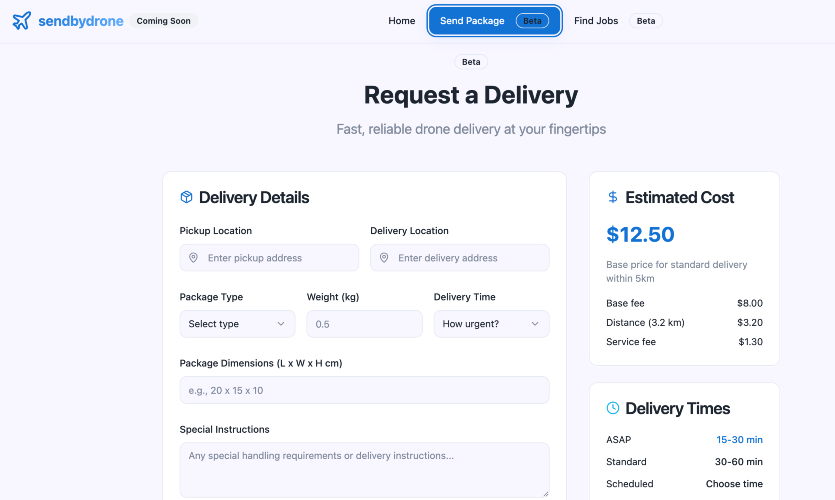Screen dimensions: 835x500
Task: Click the $12.50 estimated price
Action: point(640,234)
